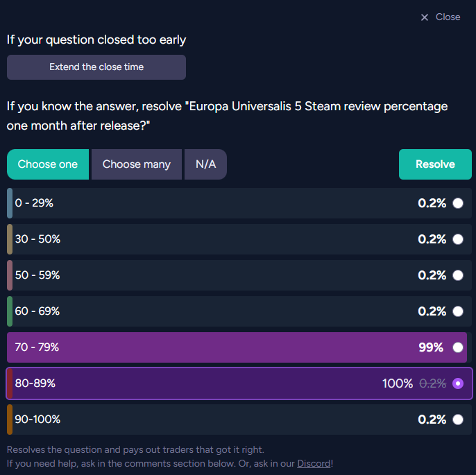Switch to Choose one tab
Viewport: 476px width, 475px height.
[x=48, y=164]
